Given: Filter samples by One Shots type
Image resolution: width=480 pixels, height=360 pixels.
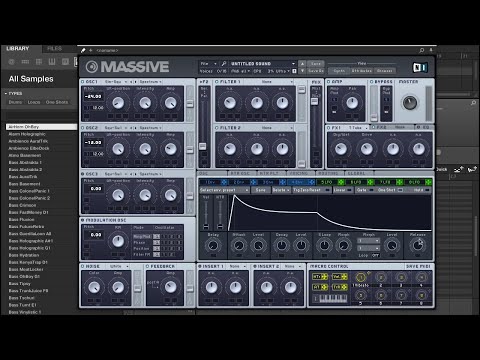Looking at the screenshot, I should (57, 102).
